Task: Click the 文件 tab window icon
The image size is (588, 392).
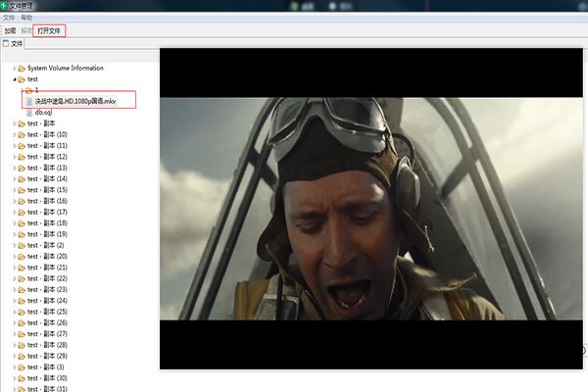Action: [x=6, y=43]
